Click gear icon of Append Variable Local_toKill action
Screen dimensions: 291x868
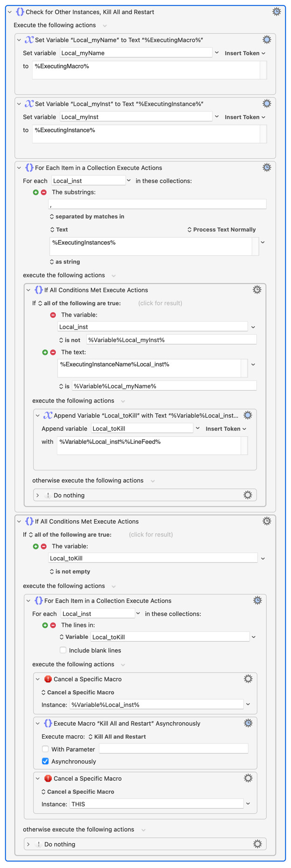[x=248, y=415]
